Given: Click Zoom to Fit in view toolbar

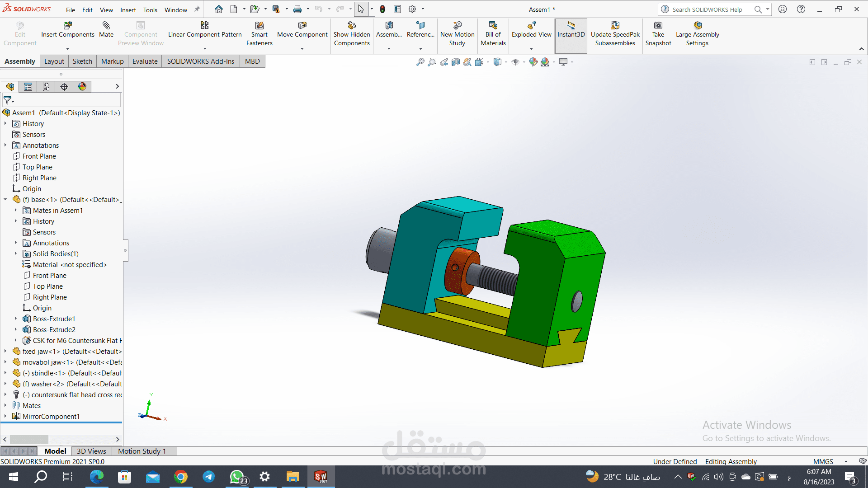Looking at the screenshot, I should [x=420, y=62].
